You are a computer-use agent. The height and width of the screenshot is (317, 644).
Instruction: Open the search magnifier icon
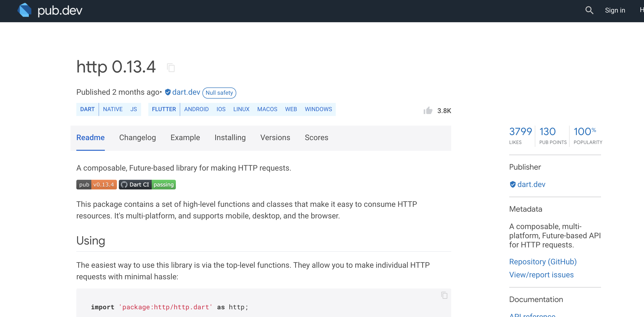tap(589, 10)
